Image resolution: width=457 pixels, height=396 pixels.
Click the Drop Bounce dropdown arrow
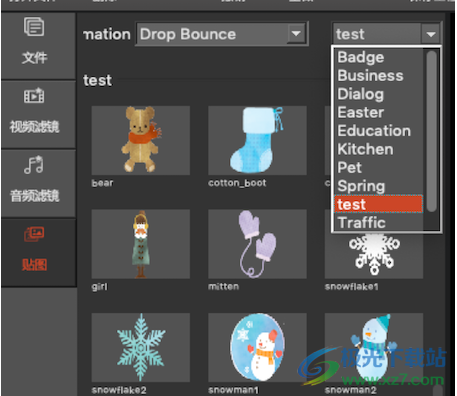(x=296, y=34)
